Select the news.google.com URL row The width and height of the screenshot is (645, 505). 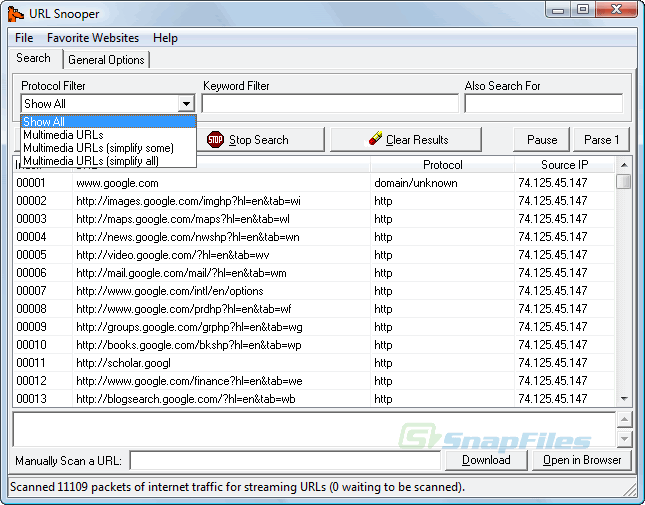(314, 237)
